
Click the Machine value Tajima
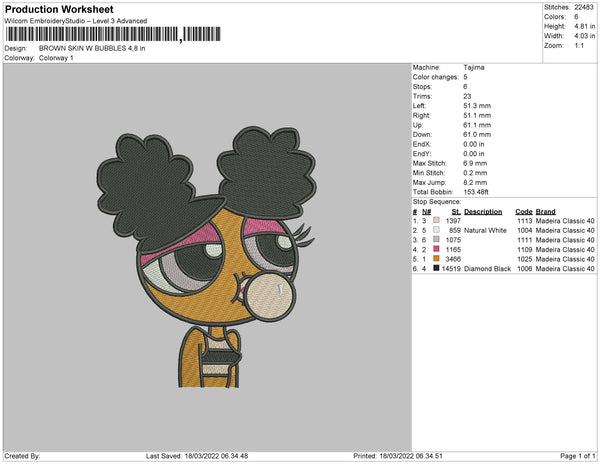pos(474,67)
